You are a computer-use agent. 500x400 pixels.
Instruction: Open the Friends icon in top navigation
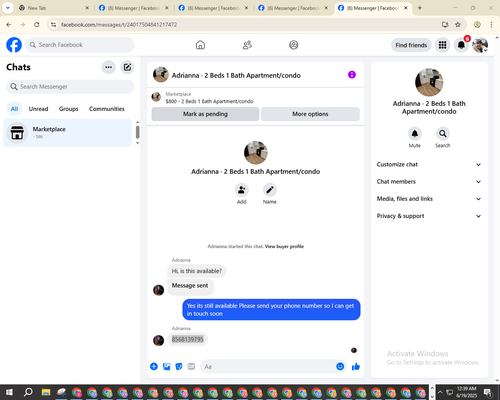point(247,45)
